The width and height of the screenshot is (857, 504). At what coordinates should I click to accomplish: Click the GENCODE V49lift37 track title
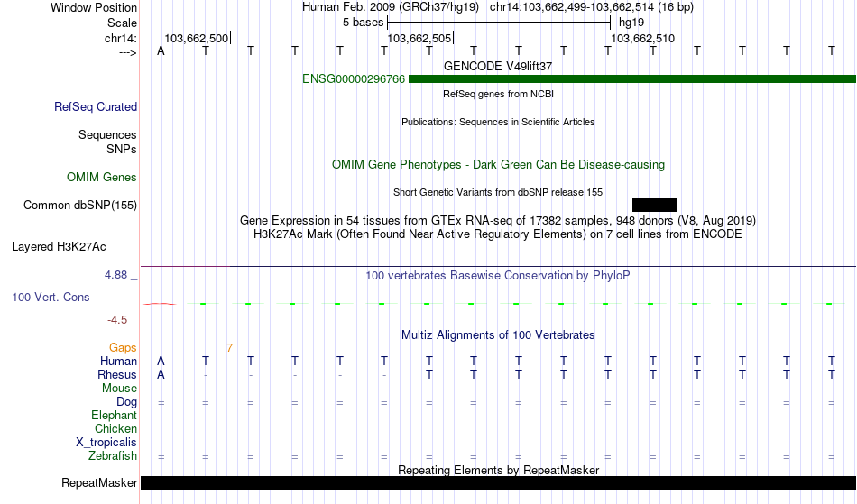[x=498, y=66]
